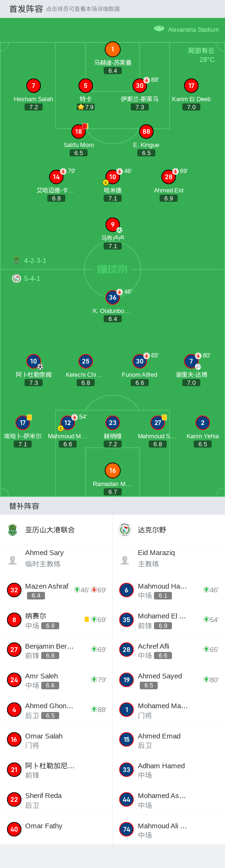The image size is (225, 868).
Task: Click goalkeeper number 1 jersey icon
Action: pyautogui.click(x=112, y=49)
